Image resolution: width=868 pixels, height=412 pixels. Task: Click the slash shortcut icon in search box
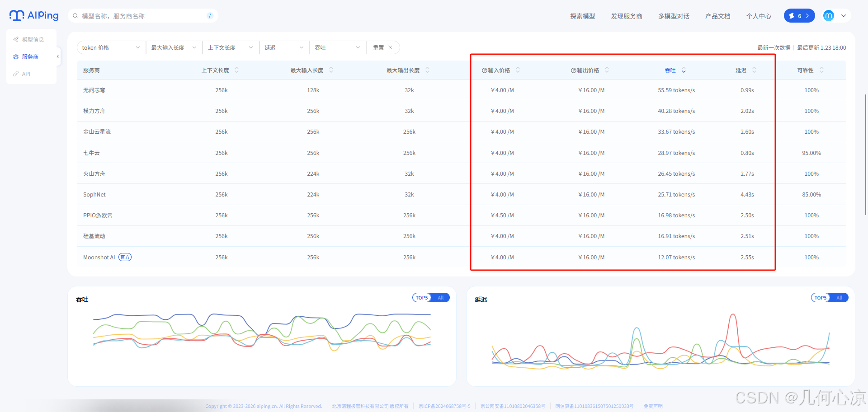210,16
